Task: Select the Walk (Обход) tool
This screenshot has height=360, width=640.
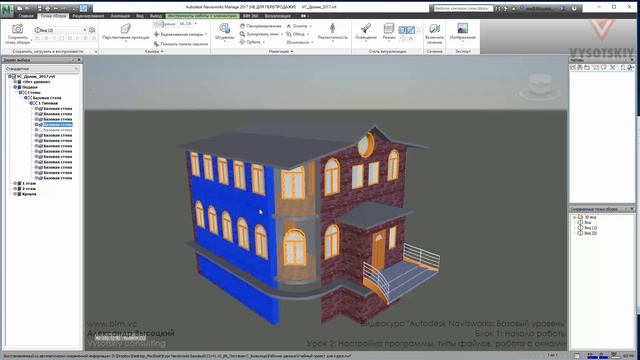Action: (298, 34)
